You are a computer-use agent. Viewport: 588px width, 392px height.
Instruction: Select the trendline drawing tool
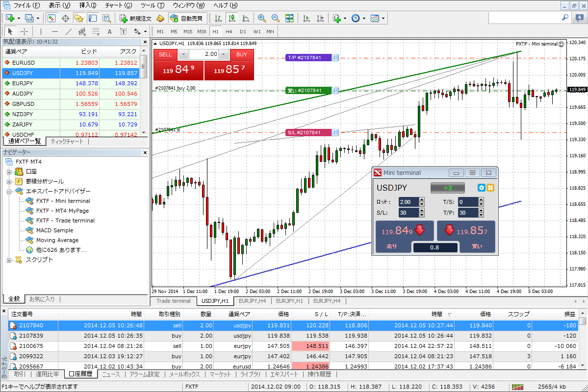pyautogui.click(x=69, y=32)
